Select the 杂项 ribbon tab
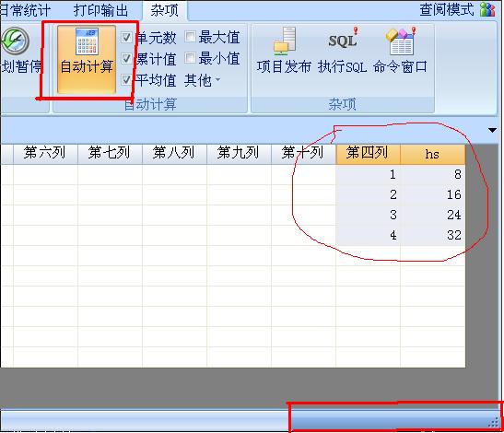The height and width of the screenshot is (433, 504). click(165, 10)
